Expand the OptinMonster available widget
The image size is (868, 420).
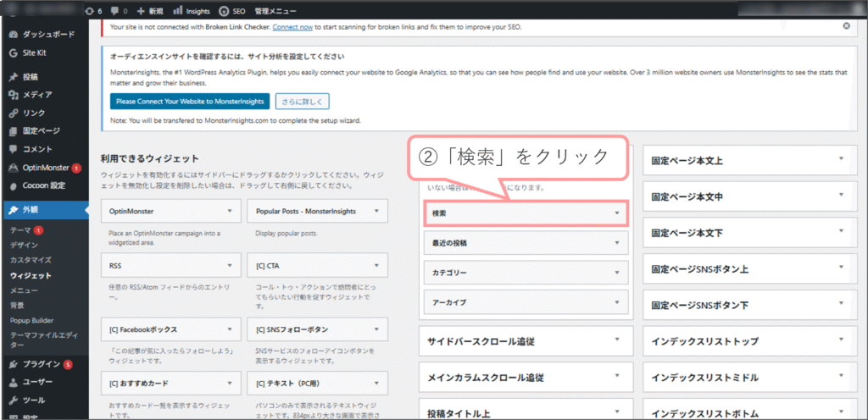point(230,211)
